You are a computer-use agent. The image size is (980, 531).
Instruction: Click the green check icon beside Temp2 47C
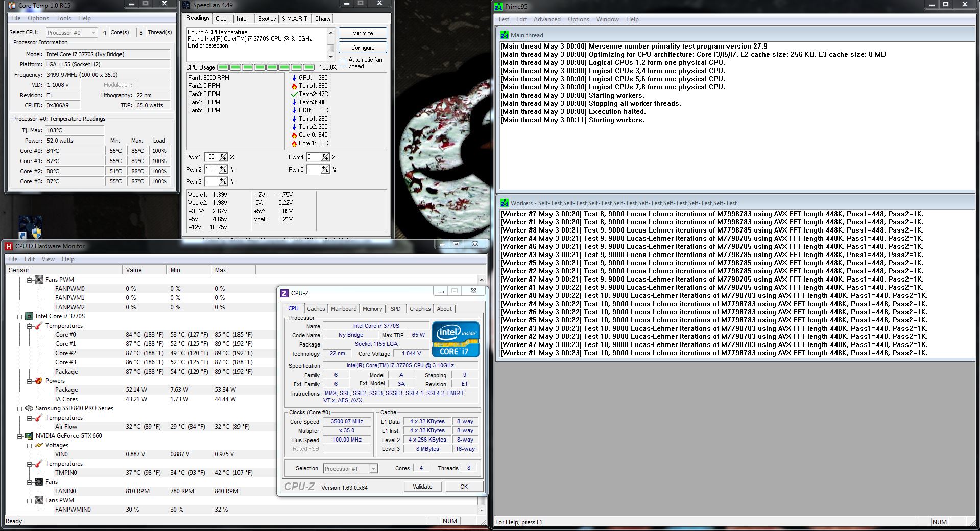294,94
